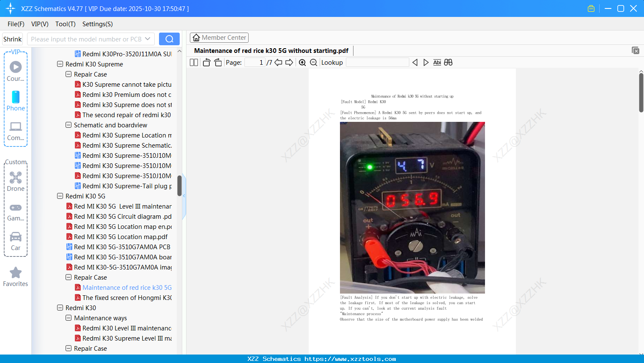Image resolution: width=644 pixels, height=363 pixels.
Task: Switch to the Maintenance of red rice k30 5G tab
Action: (271, 50)
